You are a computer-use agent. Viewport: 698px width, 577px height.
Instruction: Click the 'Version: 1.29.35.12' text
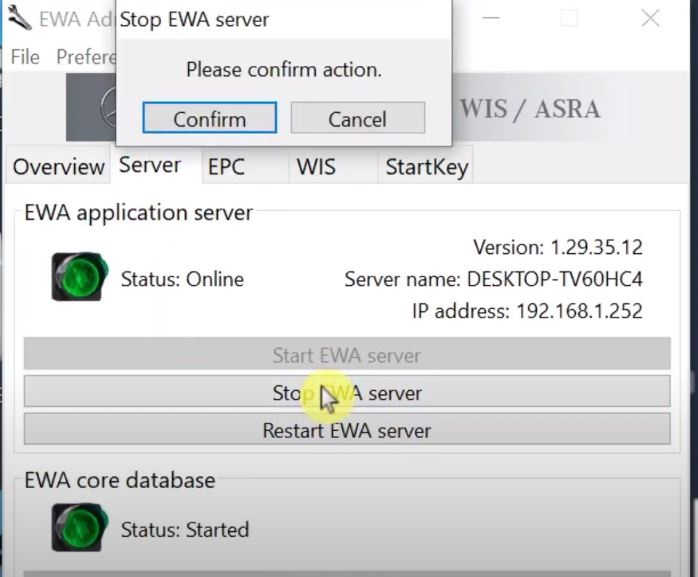558,247
